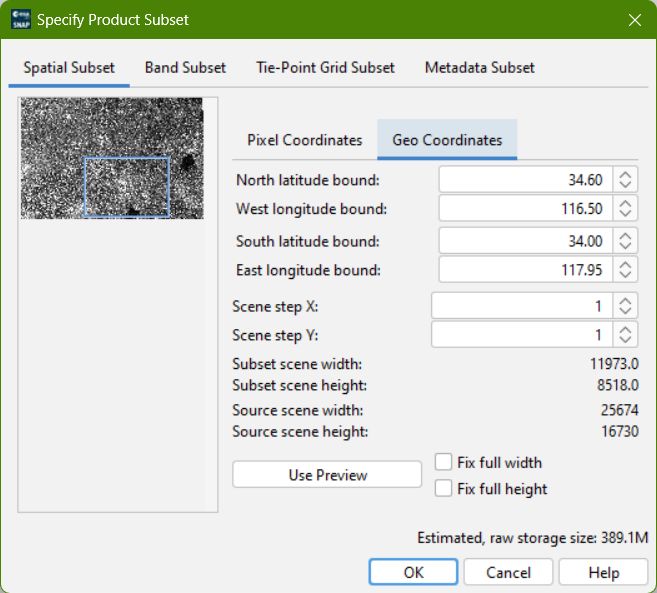Close the Specify Product Subset dialog
657x593 pixels.
click(x=634, y=20)
